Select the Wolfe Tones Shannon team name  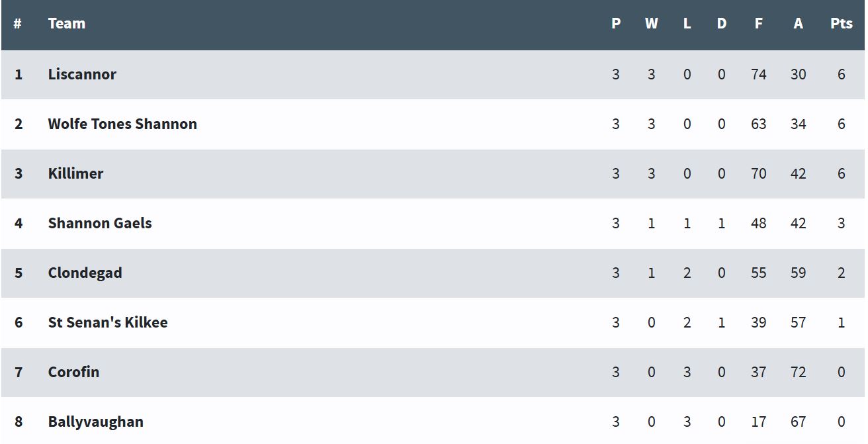pos(122,124)
